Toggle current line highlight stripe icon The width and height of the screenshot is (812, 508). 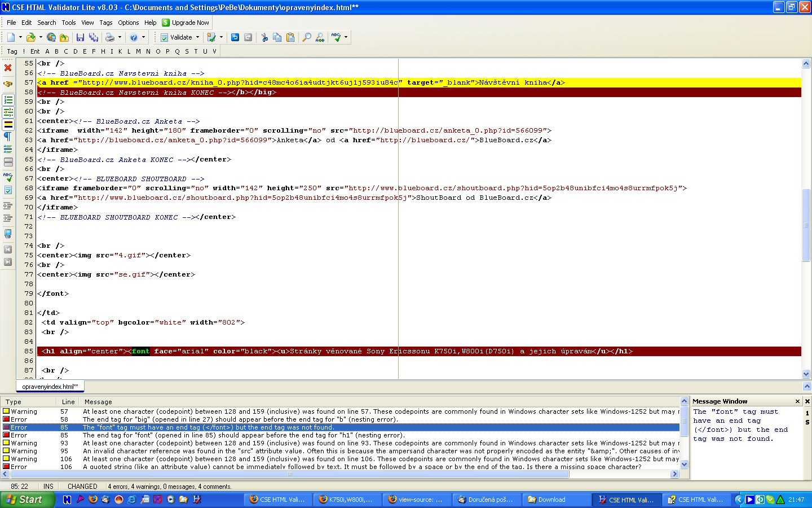(x=8, y=124)
